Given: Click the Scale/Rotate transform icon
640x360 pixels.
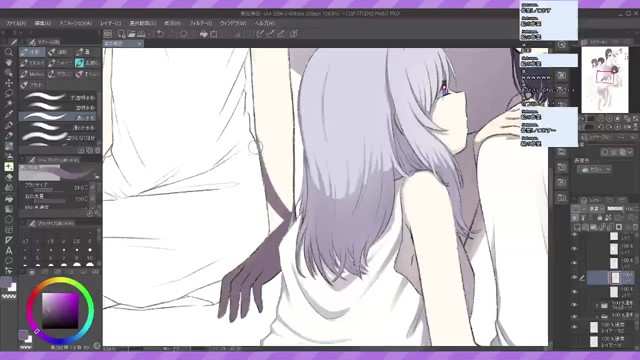Looking at the screenshot, I should click(214, 34).
